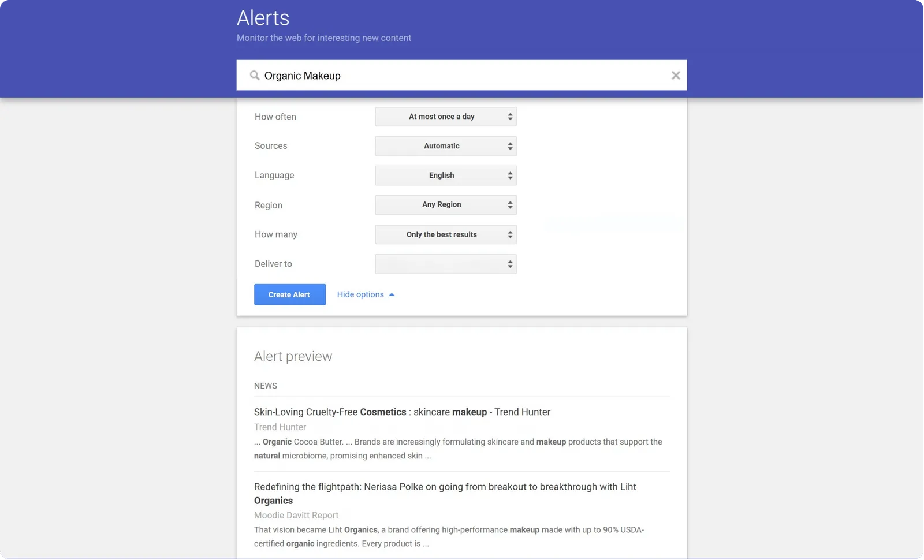Open the Sources dropdown set to Automatic
This screenshot has height=560, width=924.
445,146
